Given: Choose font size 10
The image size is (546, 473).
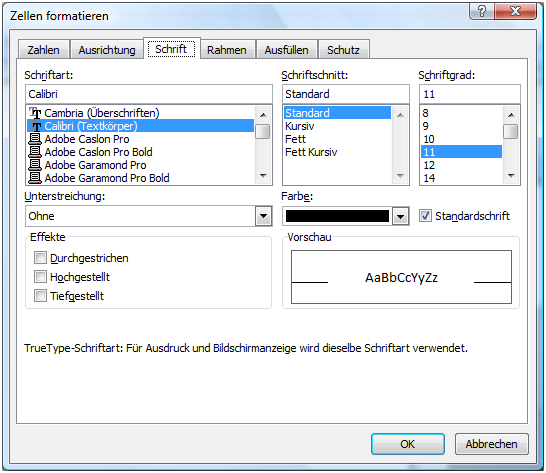Looking at the screenshot, I should [x=461, y=139].
